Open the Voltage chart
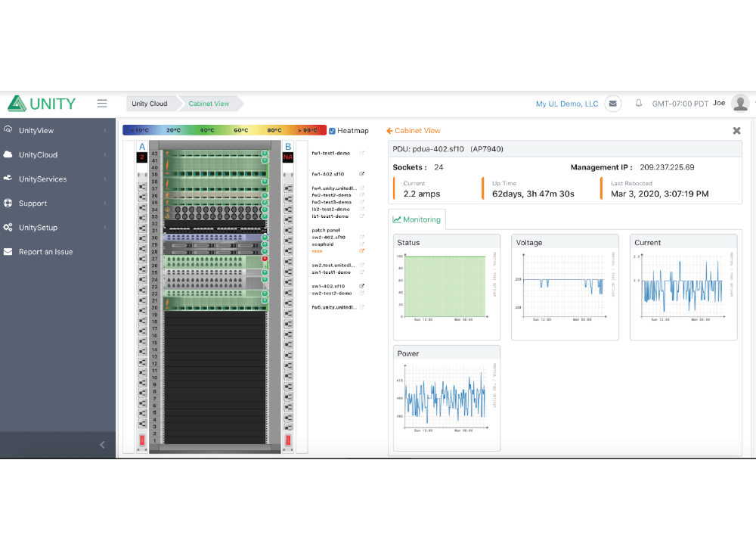Screen dimensions: 756x550 [x=565, y=287]
